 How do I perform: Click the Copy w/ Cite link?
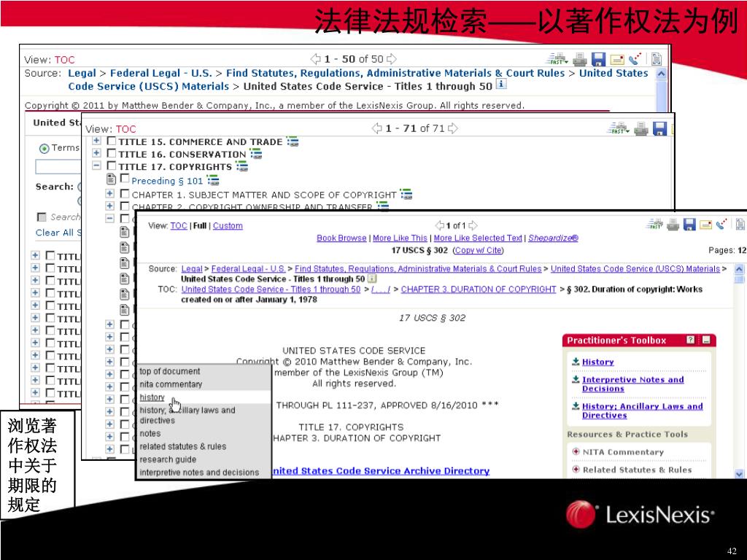click(x=479, y=251)
